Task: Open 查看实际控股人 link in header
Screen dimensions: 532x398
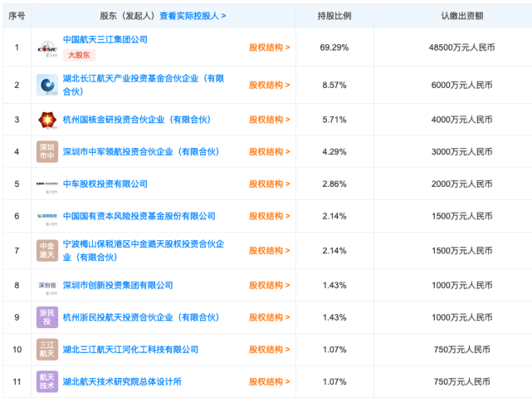Action: coord(193,16)
